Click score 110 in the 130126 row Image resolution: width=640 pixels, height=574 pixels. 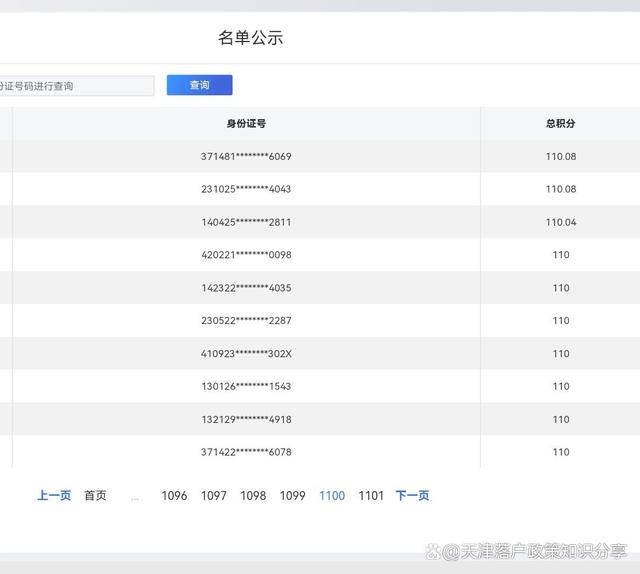(x=561, y=386)
